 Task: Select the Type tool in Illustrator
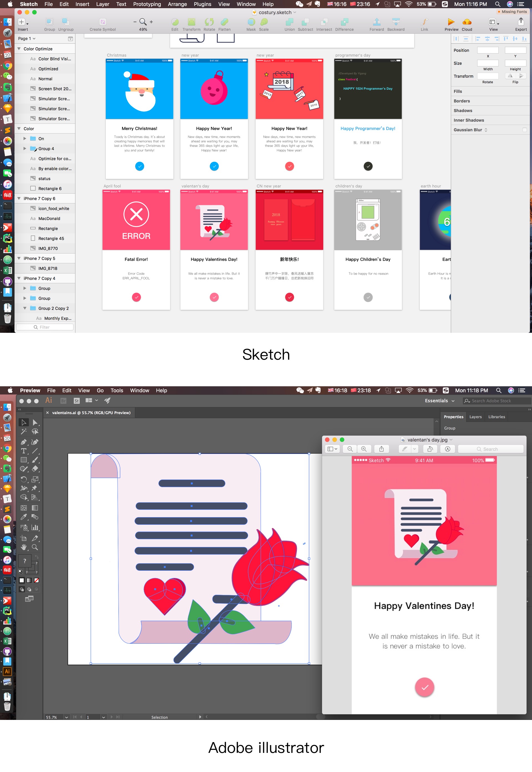tap(24, 451)
